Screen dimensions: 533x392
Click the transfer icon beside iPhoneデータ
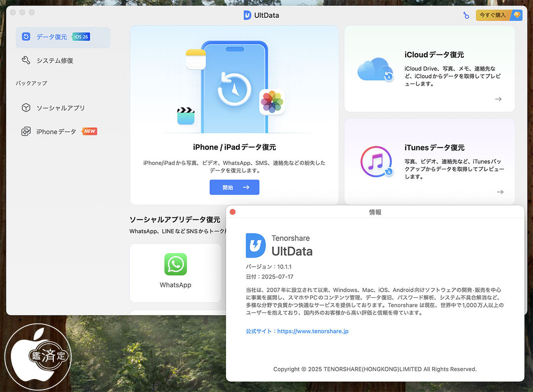[x=26, y=132]
